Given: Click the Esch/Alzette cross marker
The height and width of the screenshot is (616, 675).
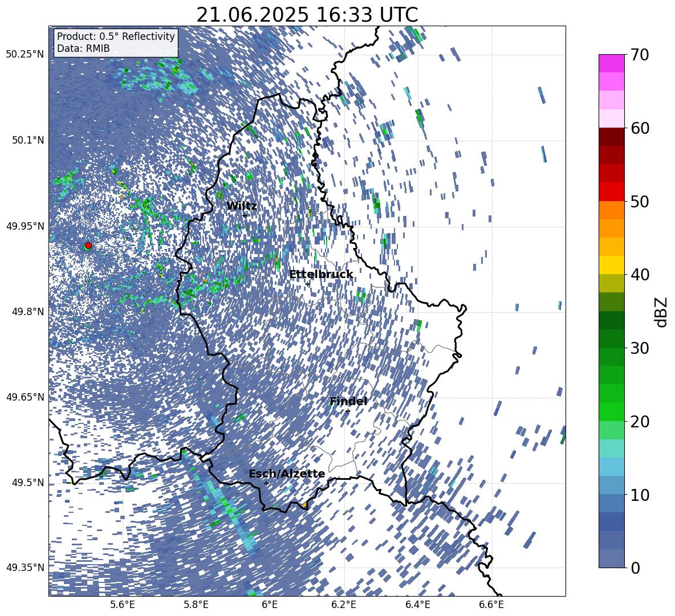Looking at the screenshot, I should click(x=266, y=483).
